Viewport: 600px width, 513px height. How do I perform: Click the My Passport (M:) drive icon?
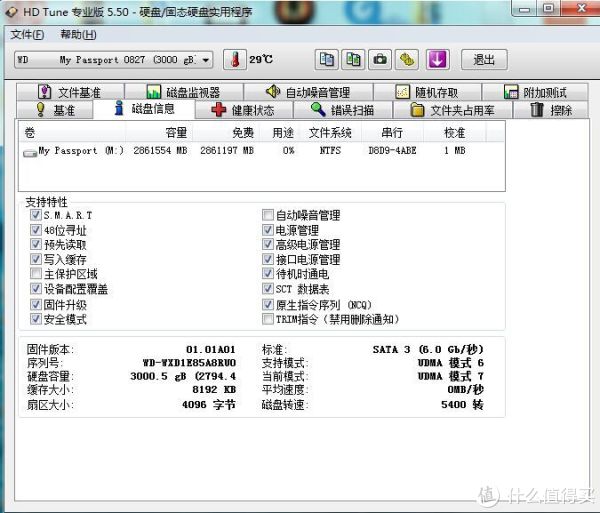click(x=29, y=153)
